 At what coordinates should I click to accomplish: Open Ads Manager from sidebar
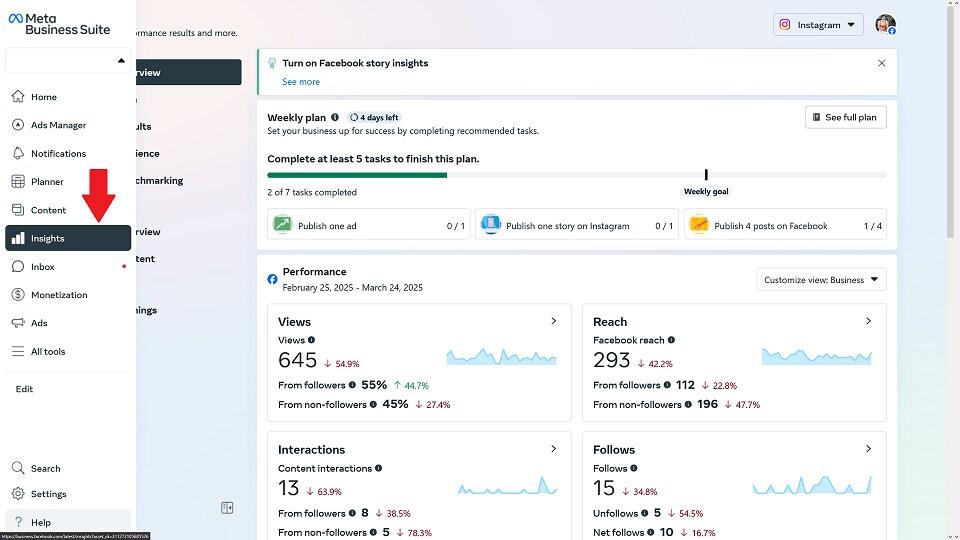pyautogui.click(x=17, y=125)
